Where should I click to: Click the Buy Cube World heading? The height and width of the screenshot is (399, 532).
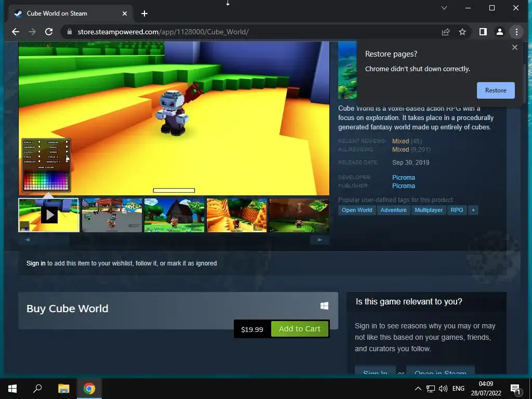coord(67,309)
